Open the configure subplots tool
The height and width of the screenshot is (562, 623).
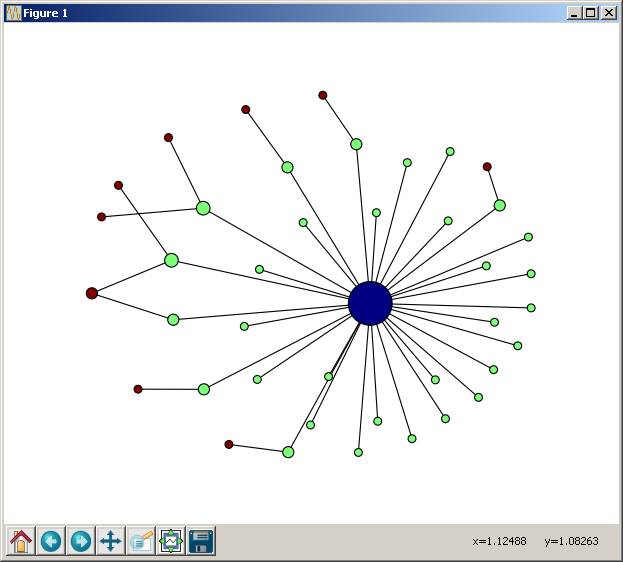coord(171,541)
